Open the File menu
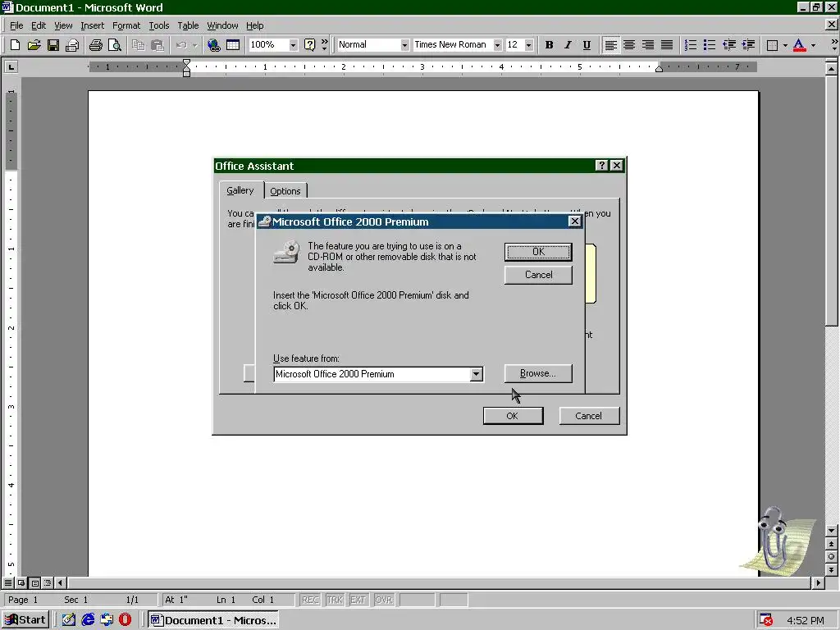 (x=16, y=25)
